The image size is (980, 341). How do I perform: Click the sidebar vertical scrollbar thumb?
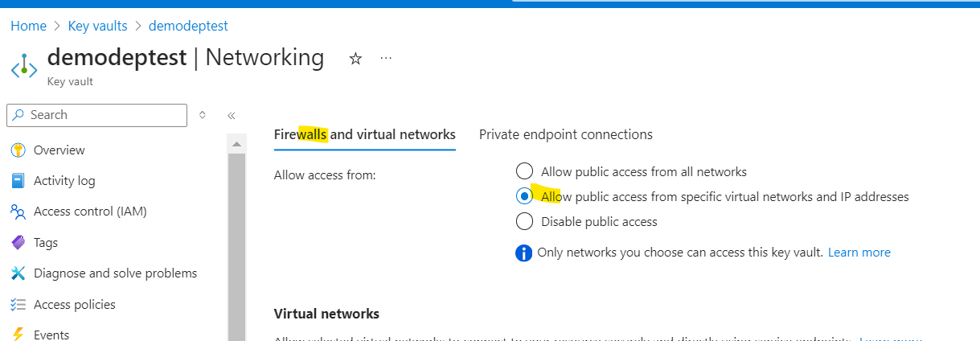pos(236,247)
